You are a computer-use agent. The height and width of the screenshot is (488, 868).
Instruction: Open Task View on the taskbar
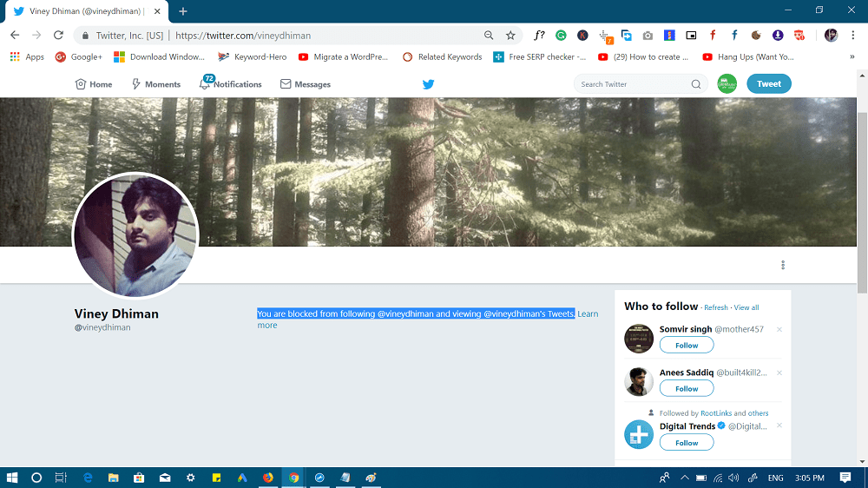coord(61,478)
